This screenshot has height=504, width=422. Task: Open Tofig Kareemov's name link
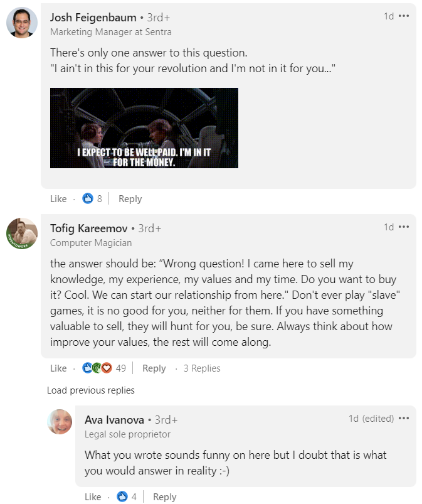tap(89, 228)
